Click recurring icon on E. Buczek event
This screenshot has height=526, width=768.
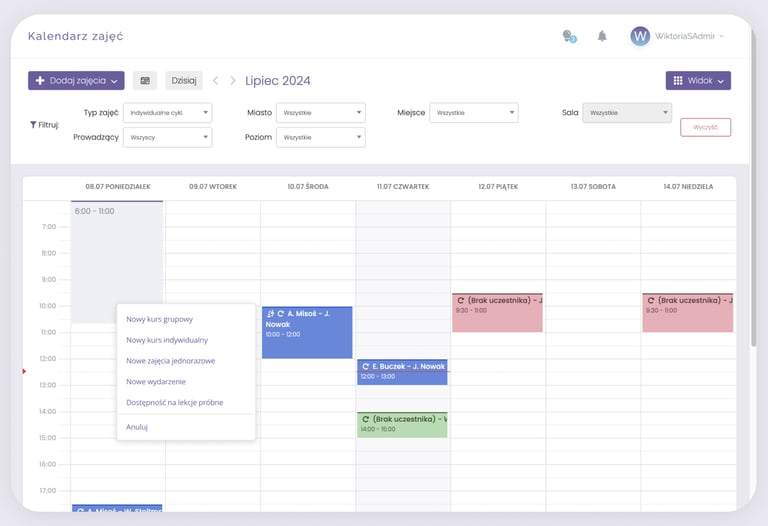[365, 366]
